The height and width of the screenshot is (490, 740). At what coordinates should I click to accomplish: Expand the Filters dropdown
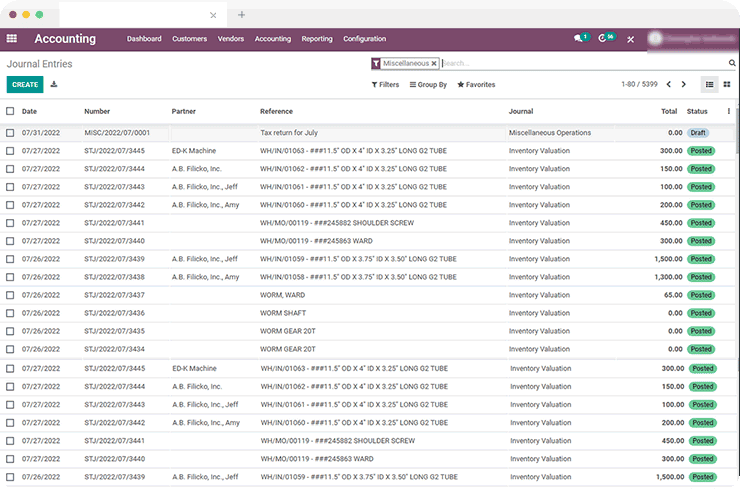pos(385,85)
